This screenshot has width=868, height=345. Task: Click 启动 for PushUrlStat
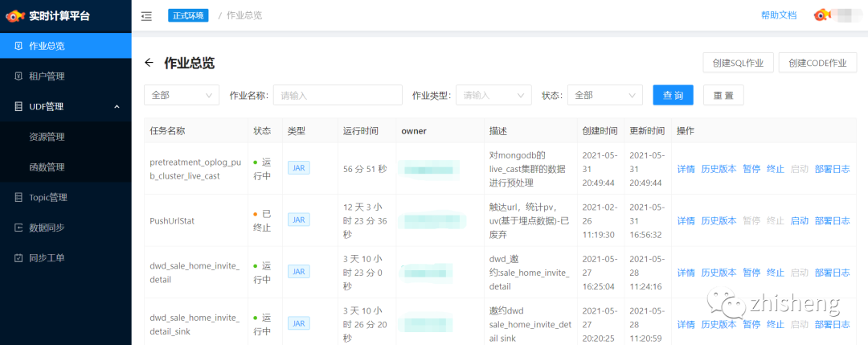coord(800,220)
